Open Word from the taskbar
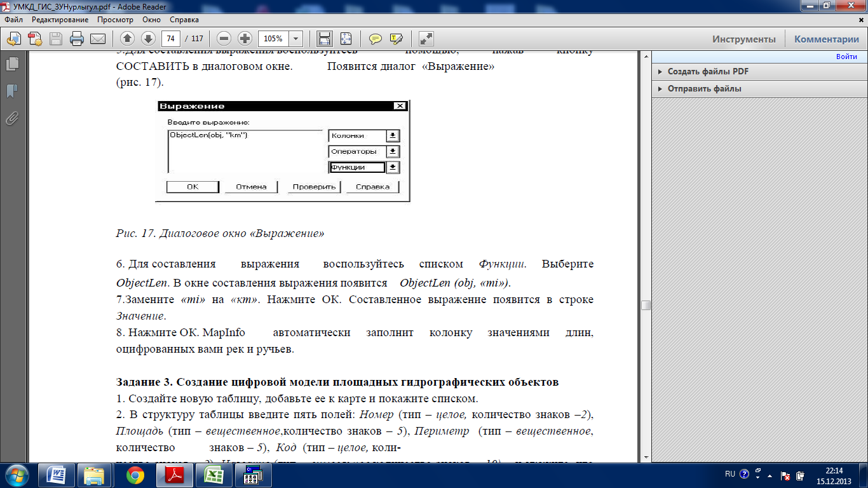Viewport: 868px width, 488px height. [56, 475]
